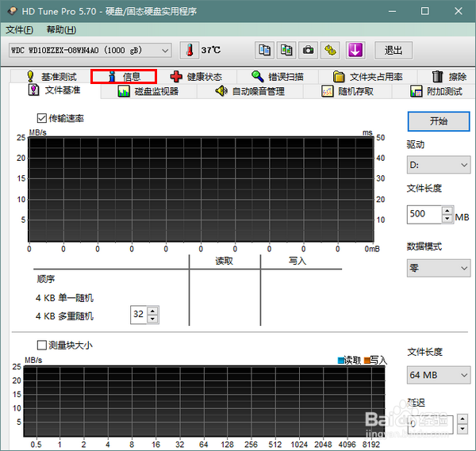Expand the WDC WD10EZEX drive selector dropdown

(90, 51)
